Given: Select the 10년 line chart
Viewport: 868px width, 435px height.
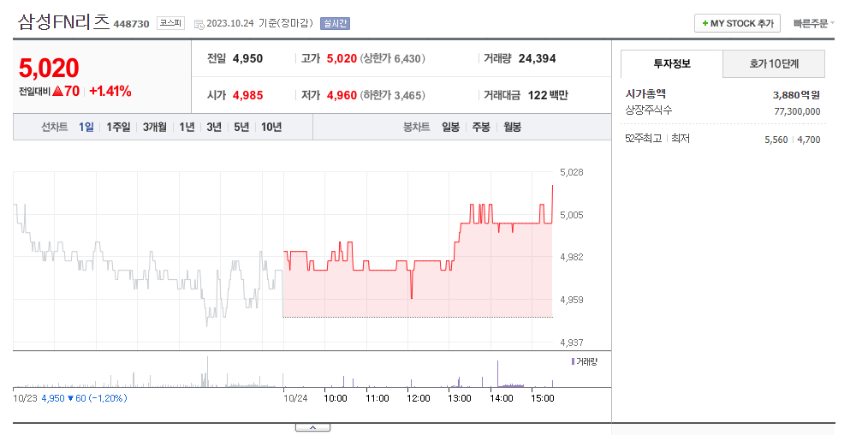Looking at the screenshot, I should coord(271,127).
